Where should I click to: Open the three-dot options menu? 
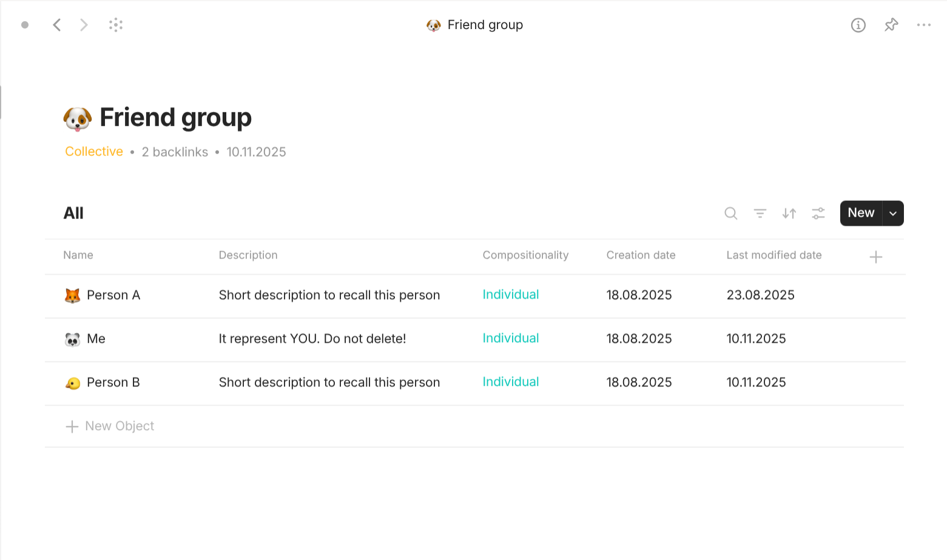(x=925, y=25)
